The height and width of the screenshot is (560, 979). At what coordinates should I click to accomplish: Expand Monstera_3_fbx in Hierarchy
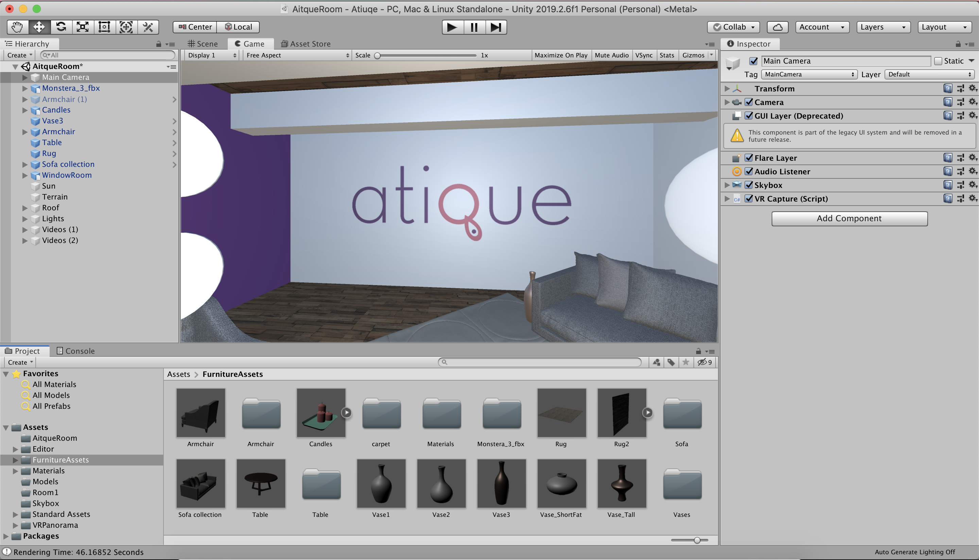pyautogui.click(x=24, y=88)
